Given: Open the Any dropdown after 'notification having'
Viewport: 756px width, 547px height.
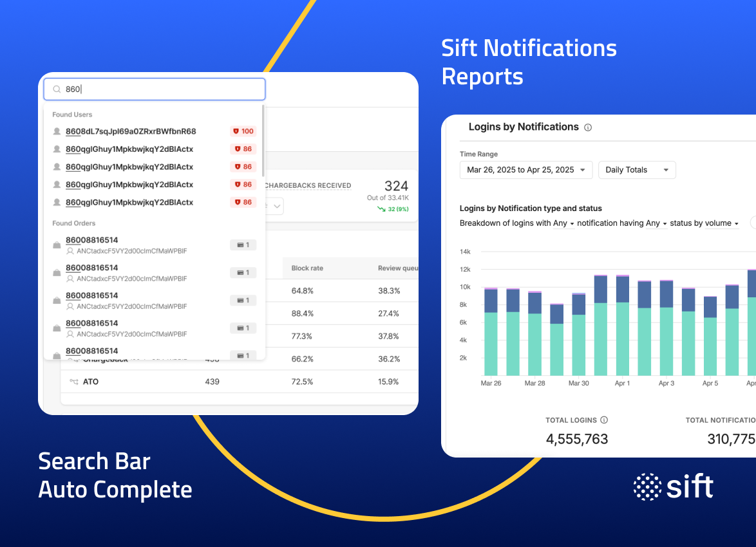Looking at the screenshot, I should (656, 223).
